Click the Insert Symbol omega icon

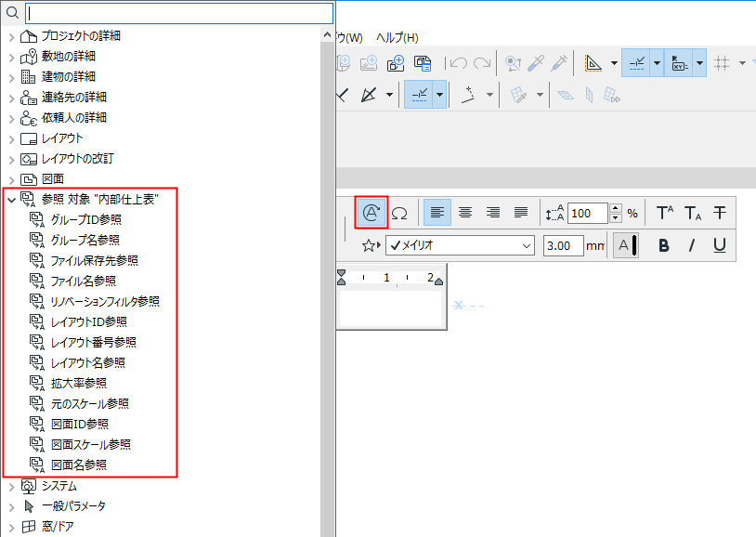399,213
